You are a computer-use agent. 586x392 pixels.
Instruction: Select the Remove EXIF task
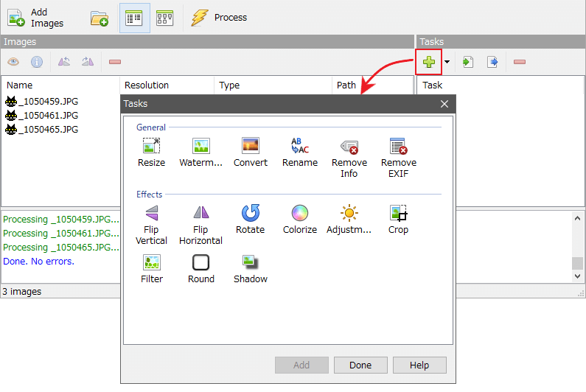398,147
